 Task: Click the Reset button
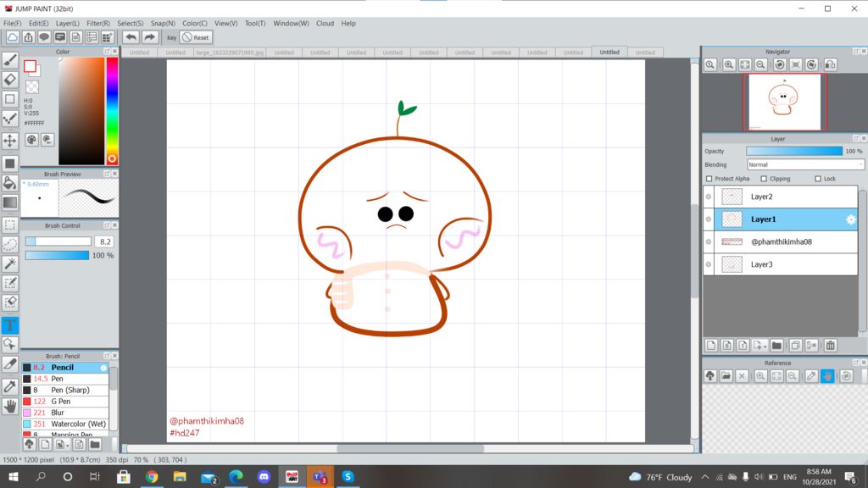pyautogui.click(x=197, y=37)
